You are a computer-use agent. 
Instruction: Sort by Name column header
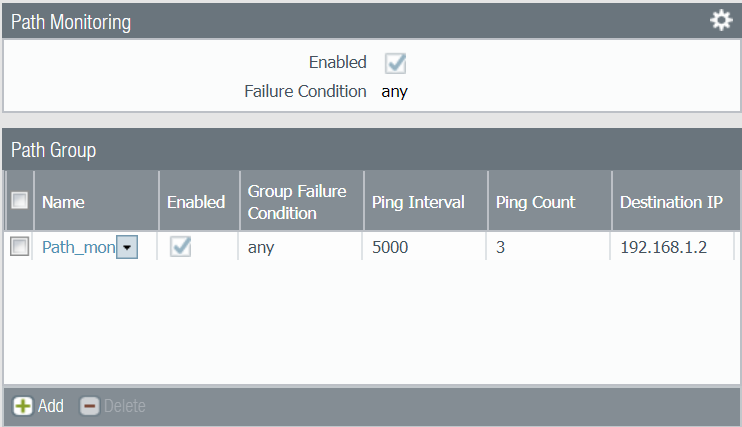(x=64, y=202)
